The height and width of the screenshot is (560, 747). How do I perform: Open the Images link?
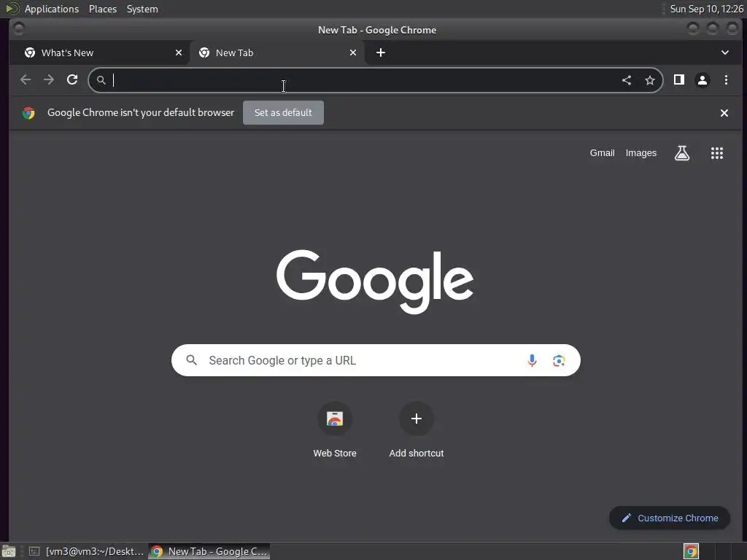coord(640,153)
